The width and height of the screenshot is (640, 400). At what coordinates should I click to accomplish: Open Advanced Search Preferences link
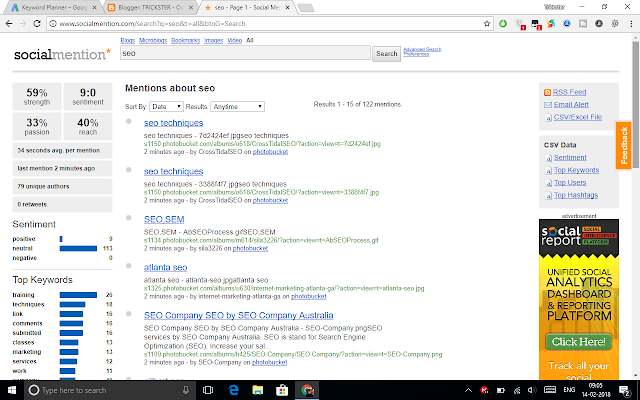click(x=422, y=51)
